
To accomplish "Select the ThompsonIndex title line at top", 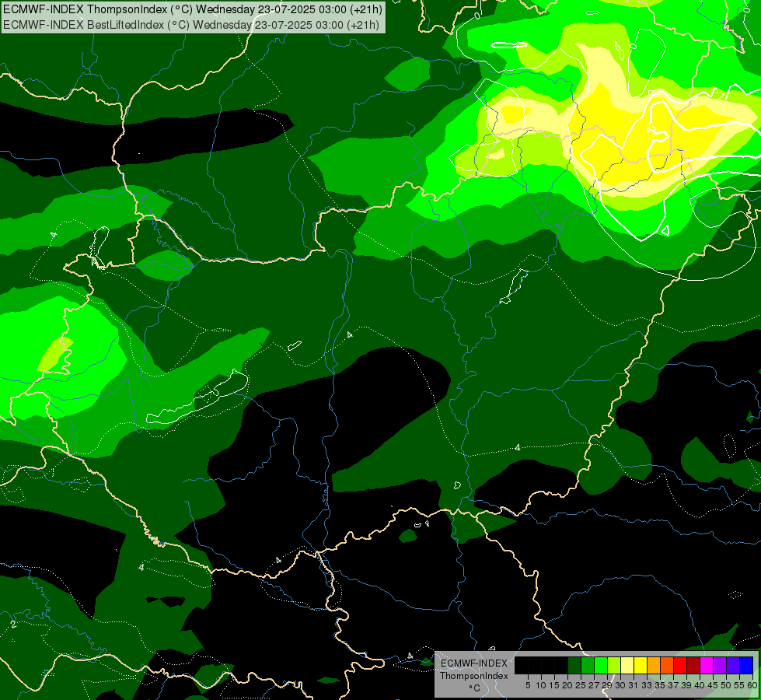I will click(193, 9).
